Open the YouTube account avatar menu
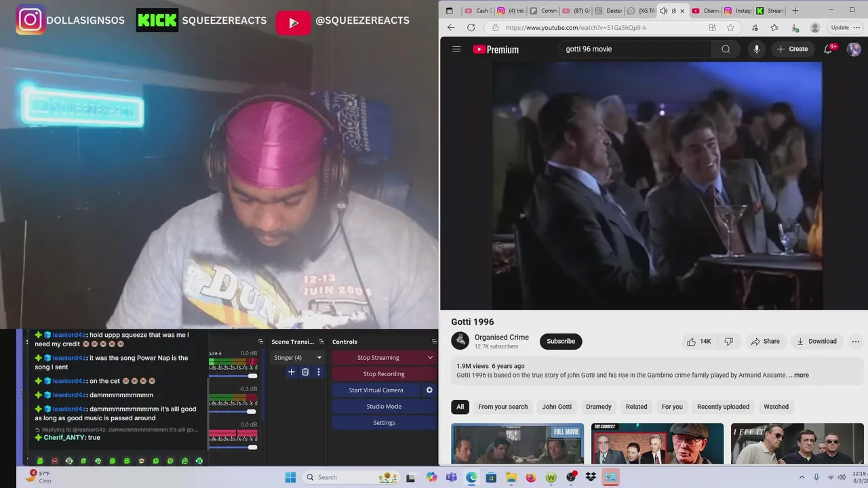The height and width of the screenshot is (488, 868). (x=854, y=49)
